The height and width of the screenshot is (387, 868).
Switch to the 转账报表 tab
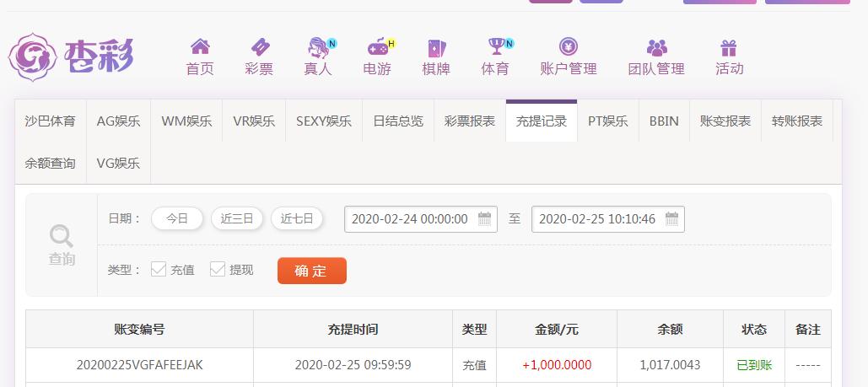(797, 121)
